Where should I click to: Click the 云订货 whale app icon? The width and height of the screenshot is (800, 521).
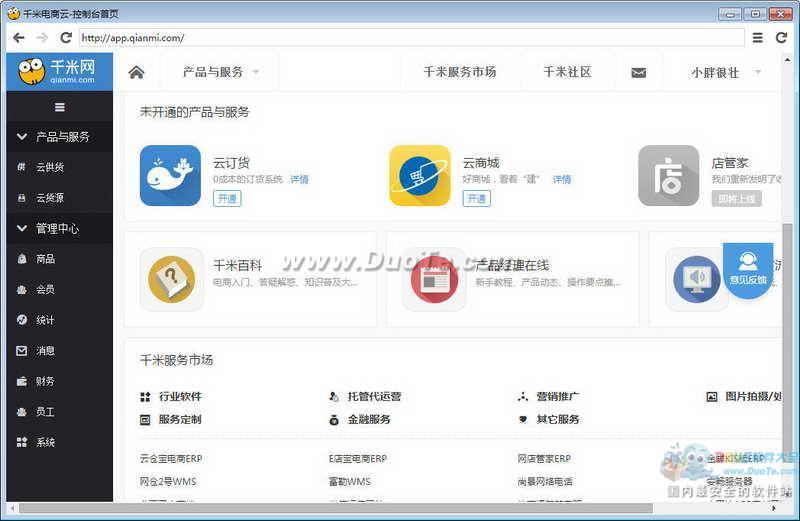[170, 176]
